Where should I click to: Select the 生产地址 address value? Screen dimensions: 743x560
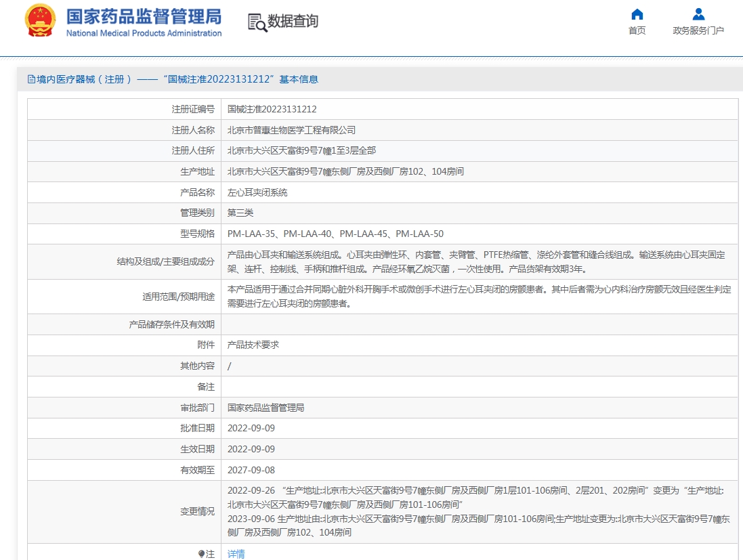[x=345, y=171]
